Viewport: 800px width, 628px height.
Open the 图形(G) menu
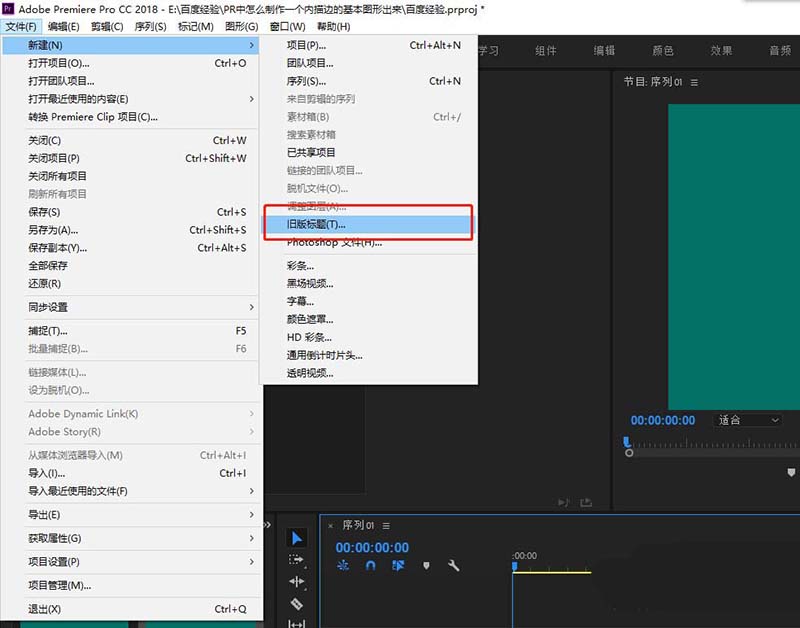[242, 27]
